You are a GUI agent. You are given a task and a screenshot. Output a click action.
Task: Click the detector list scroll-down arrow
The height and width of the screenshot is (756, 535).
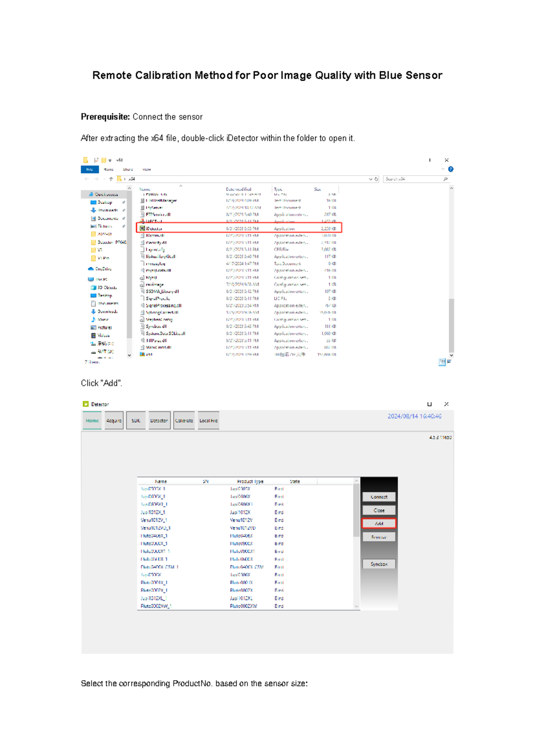[356, 606]
